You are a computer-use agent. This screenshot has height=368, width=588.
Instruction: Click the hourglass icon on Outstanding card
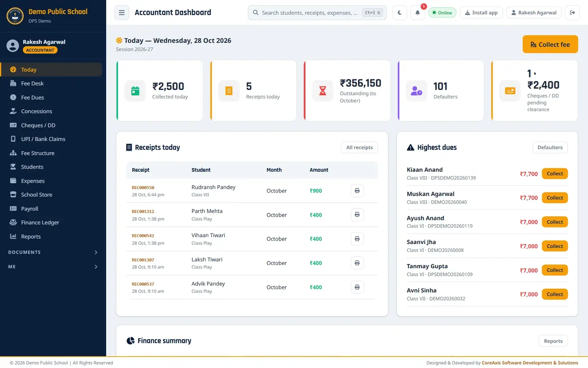click(323, 91)
